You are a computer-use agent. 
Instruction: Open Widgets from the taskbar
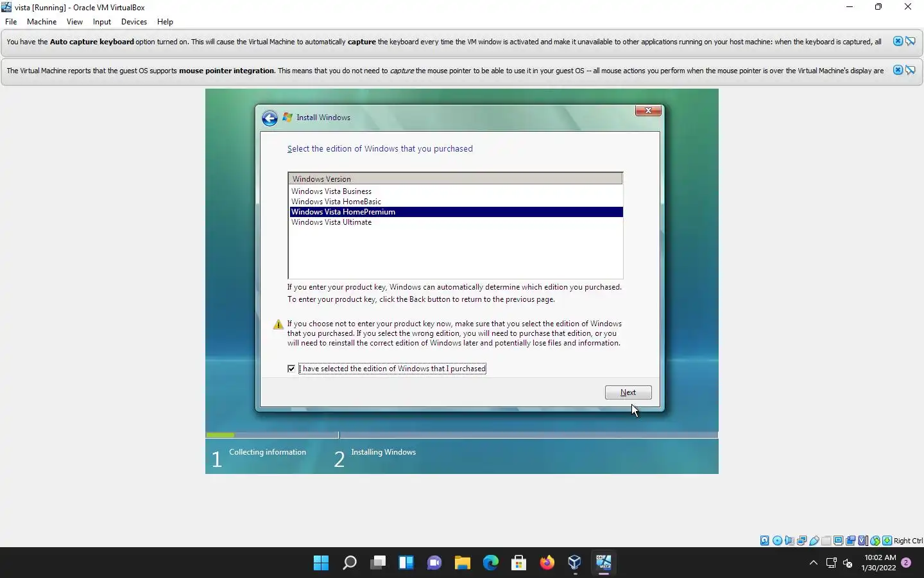[x=406, y=563]
